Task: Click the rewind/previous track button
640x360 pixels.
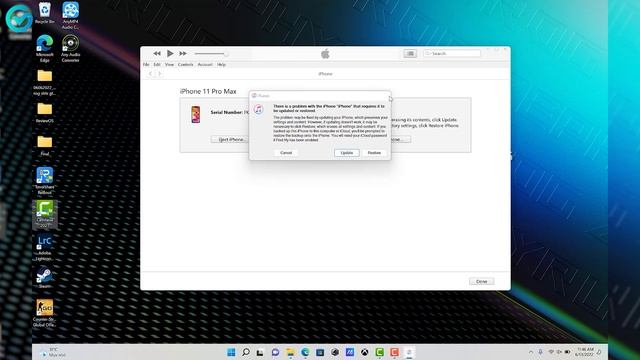Action: coord(157,53)
